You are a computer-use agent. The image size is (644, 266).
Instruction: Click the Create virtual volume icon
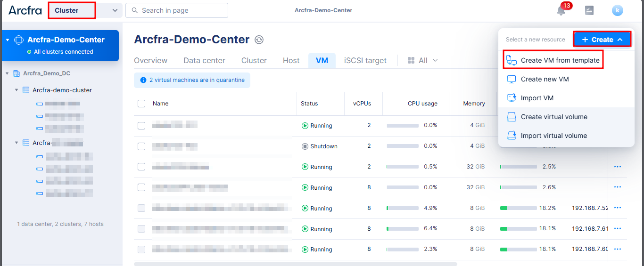tap(512, 117)
